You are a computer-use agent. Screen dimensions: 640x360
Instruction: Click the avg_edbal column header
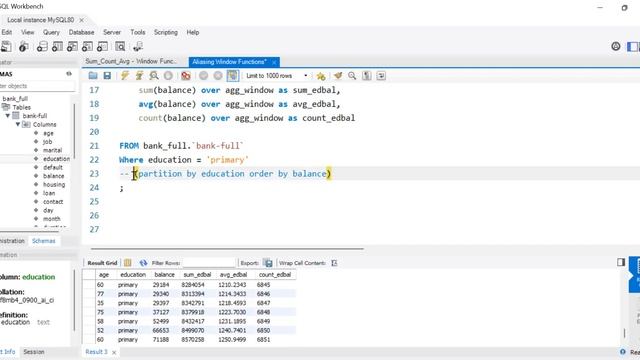pos(233,275)
